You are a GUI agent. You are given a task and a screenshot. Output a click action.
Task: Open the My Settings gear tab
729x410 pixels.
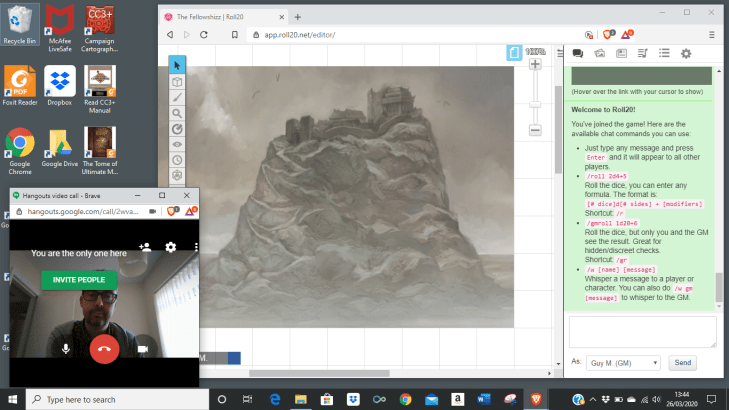[686, 53]
